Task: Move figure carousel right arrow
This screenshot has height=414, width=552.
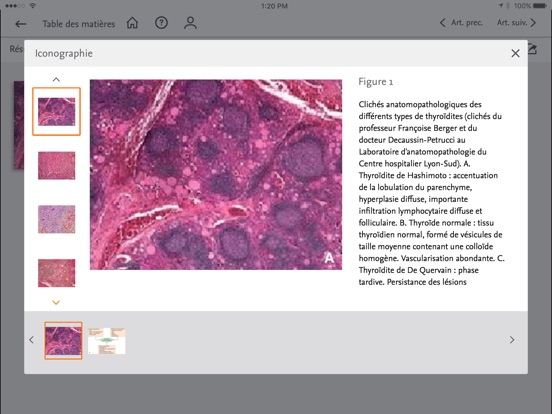Action: click(x=512, y=340)
